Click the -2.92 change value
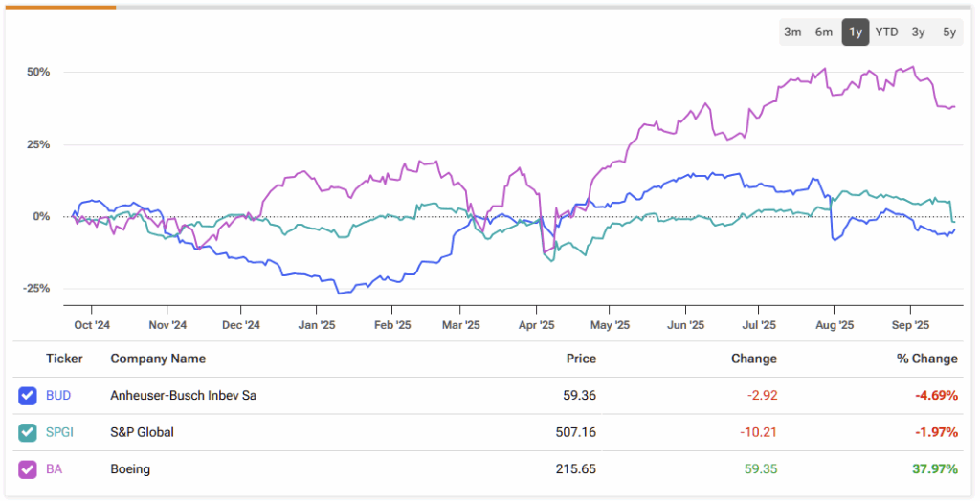The height and width of the screenshot is (501, 980). pos(762,396)
